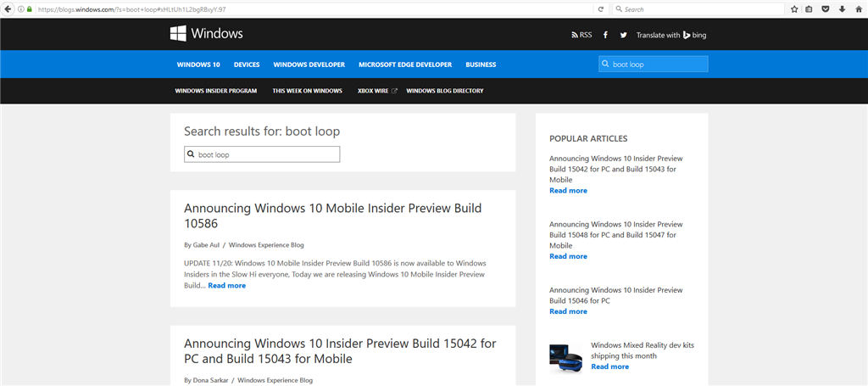Image resolution: width=868 pixels, height=386 pixels.
Task: Read more under Mixed Reality dev kits
Action: [x=610, y=366]
